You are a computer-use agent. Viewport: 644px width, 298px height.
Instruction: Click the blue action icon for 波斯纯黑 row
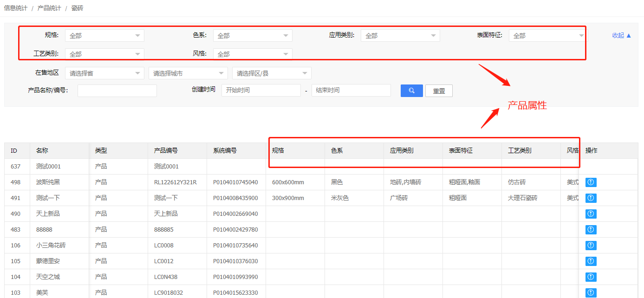click(x=591, y=182)
